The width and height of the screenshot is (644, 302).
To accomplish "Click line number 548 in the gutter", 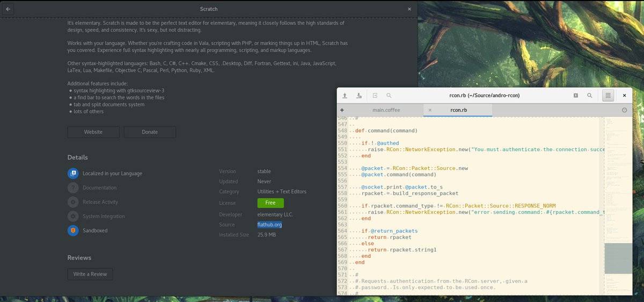I will 342,131.
